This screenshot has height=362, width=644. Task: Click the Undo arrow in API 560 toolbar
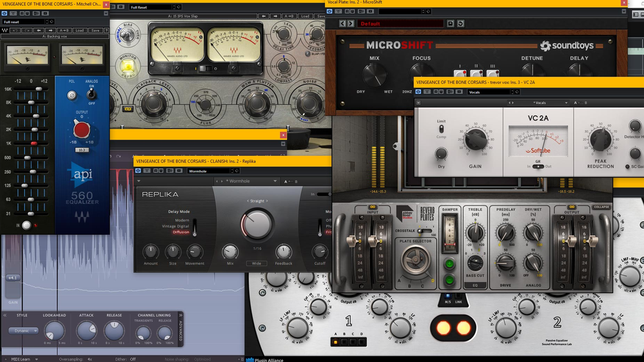15,30
